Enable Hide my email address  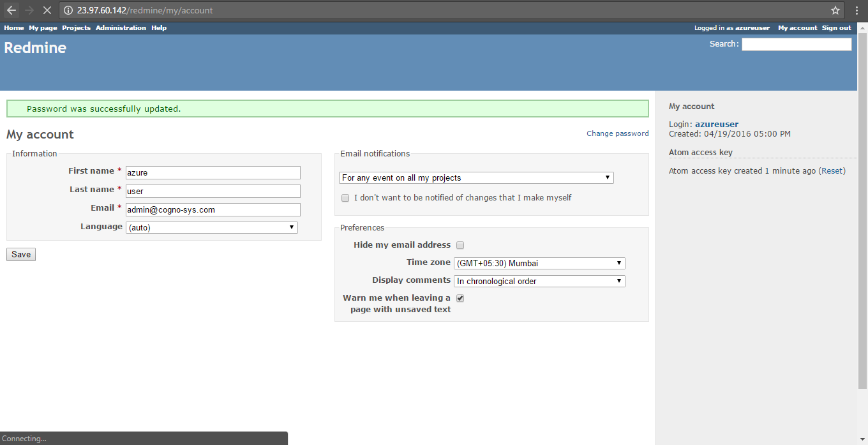pos(460,245)
